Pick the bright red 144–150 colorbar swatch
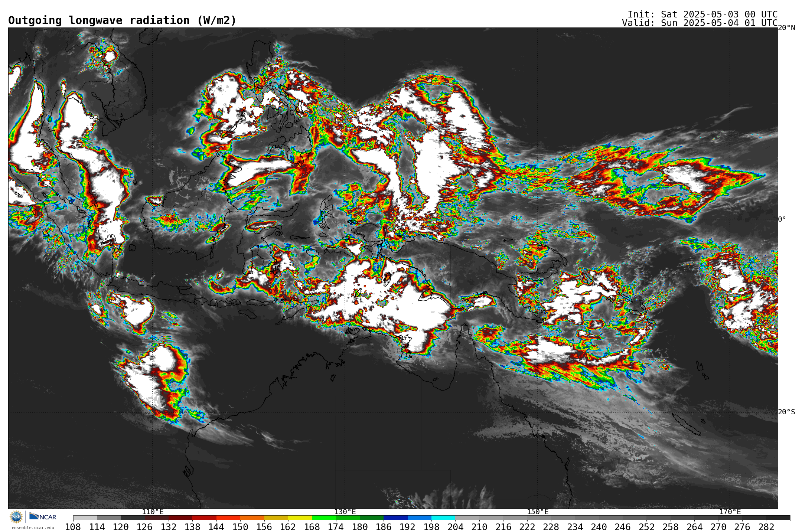 [x=228, y=518]
